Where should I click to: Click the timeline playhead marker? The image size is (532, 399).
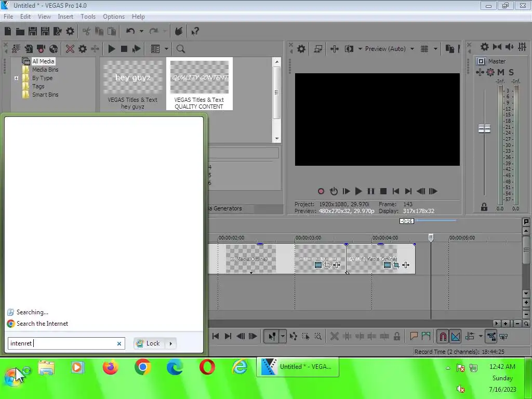point(431,237)
